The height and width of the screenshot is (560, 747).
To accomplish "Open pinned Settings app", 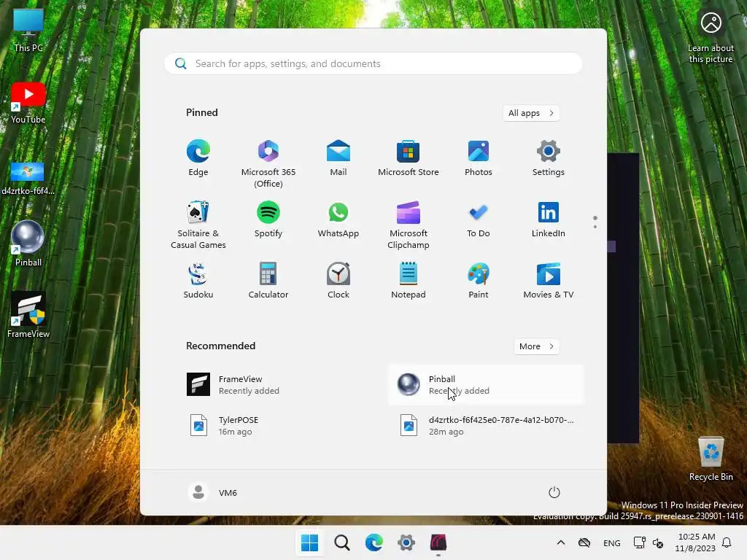I will 549,158.
